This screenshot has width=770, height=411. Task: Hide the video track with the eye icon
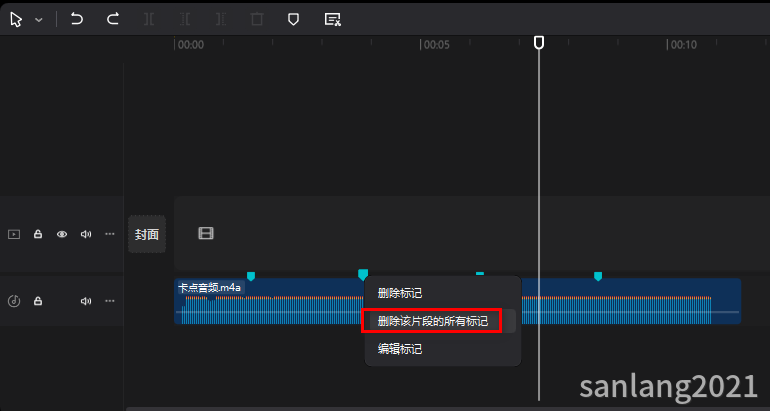(62, 234)
